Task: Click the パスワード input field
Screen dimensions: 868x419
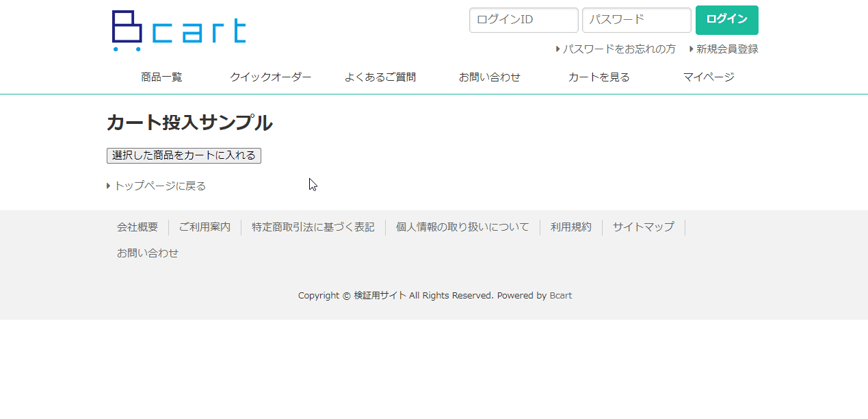Action: 636,20
